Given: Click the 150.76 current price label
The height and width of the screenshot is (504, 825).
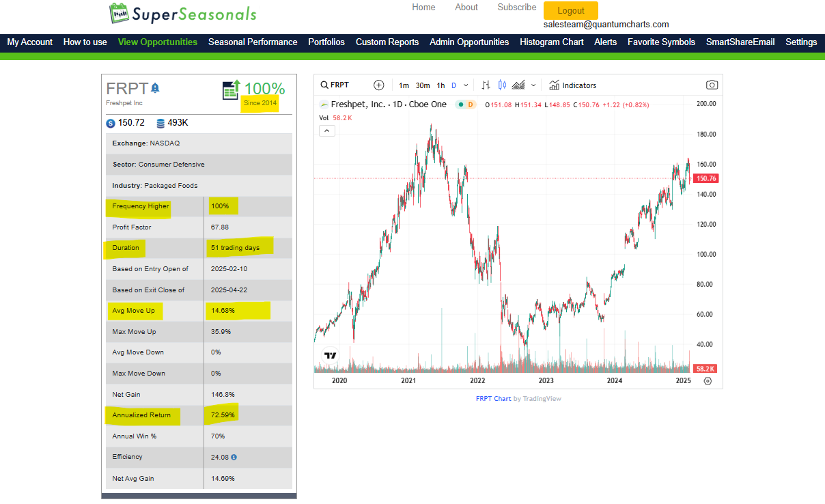Looking at the screenshot, I should tap(705, 178).
